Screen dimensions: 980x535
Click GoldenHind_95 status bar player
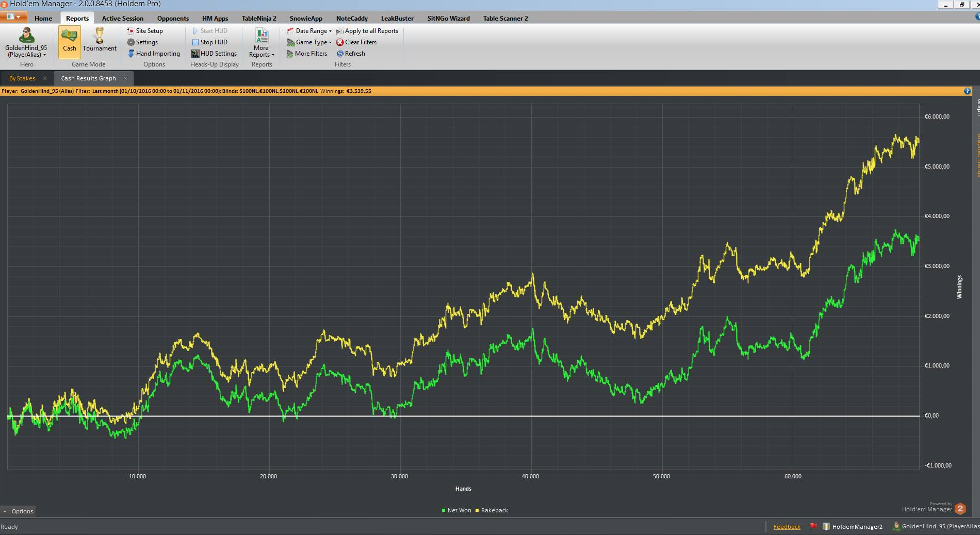click(x=936, y=526)
